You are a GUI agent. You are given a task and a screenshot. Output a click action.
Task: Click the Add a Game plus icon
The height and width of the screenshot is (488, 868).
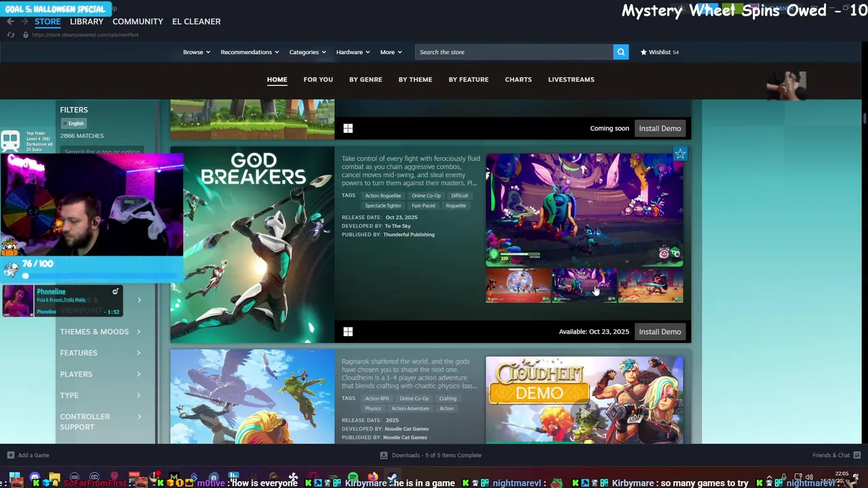[x=10, y=455]
